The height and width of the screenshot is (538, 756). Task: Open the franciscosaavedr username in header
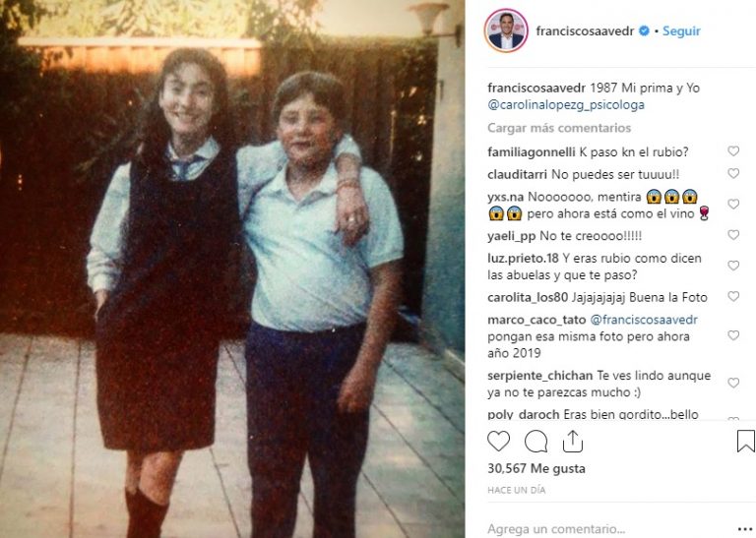pos(585,30)
